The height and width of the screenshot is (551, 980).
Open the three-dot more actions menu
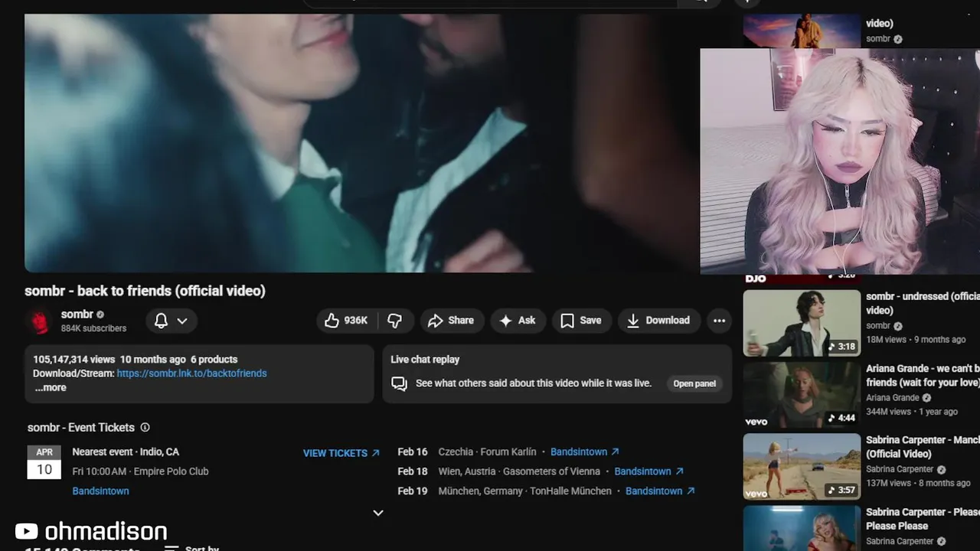719,321
